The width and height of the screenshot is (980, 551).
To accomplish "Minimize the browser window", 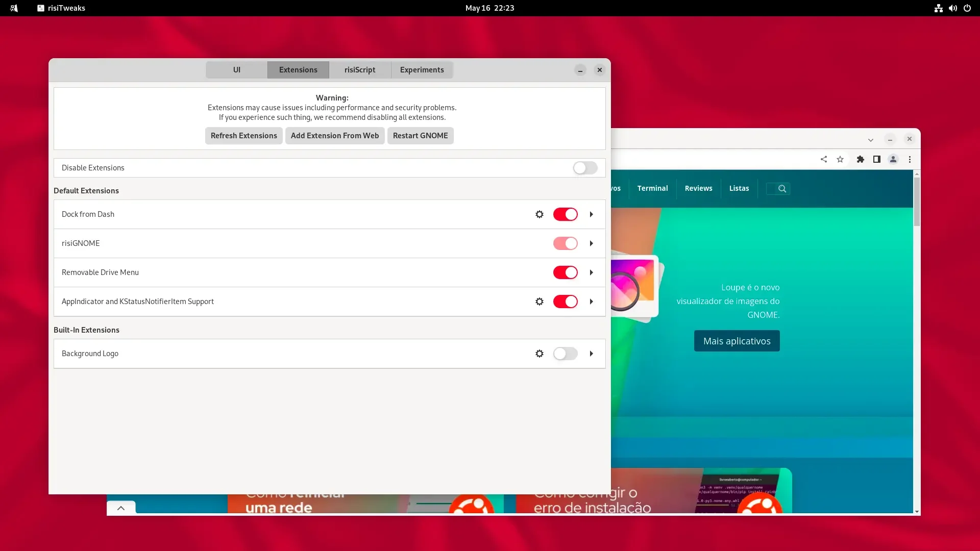I will coord(890,139).
